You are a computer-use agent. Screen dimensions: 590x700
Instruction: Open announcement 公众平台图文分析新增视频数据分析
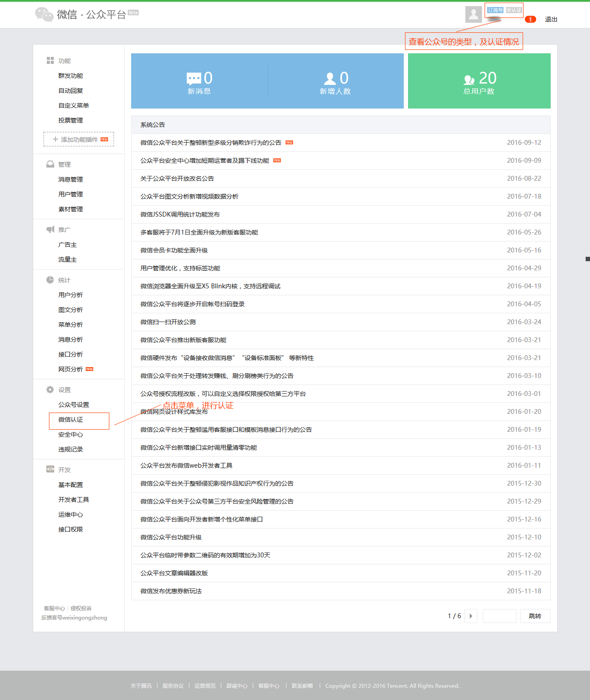189,196
